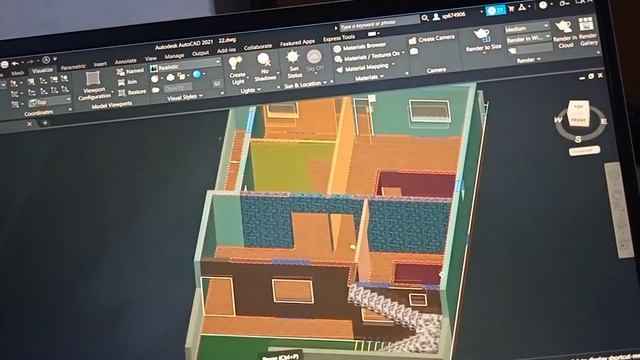Open the Top view dropdown in Coordinates

(x=49, y=101)
